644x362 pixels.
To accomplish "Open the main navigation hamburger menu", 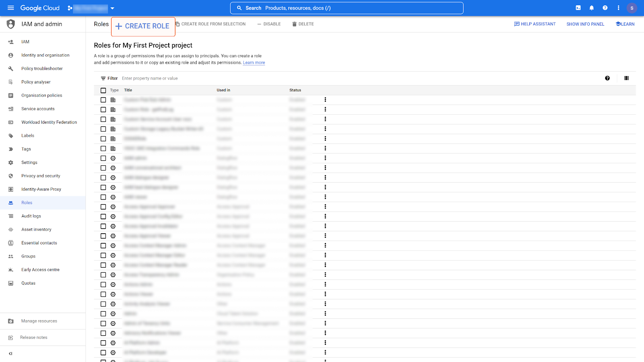I will pyautogui.click(x=11, y=8).
